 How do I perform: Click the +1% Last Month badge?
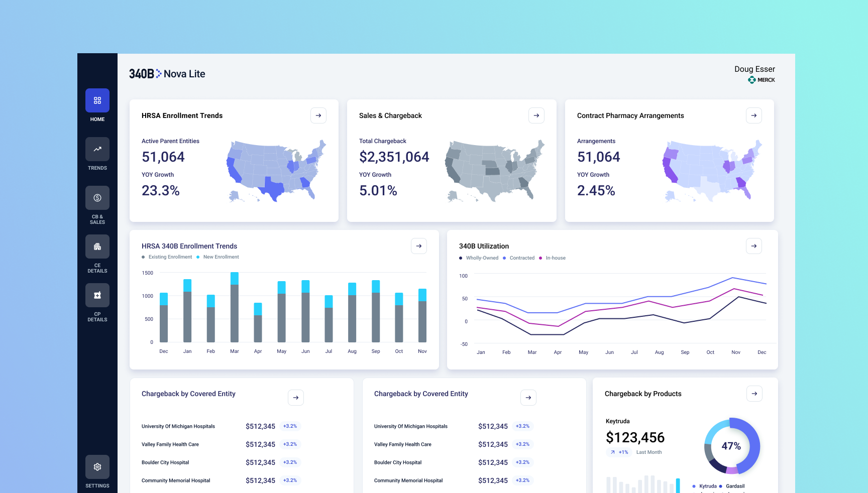tap(619, 452)
